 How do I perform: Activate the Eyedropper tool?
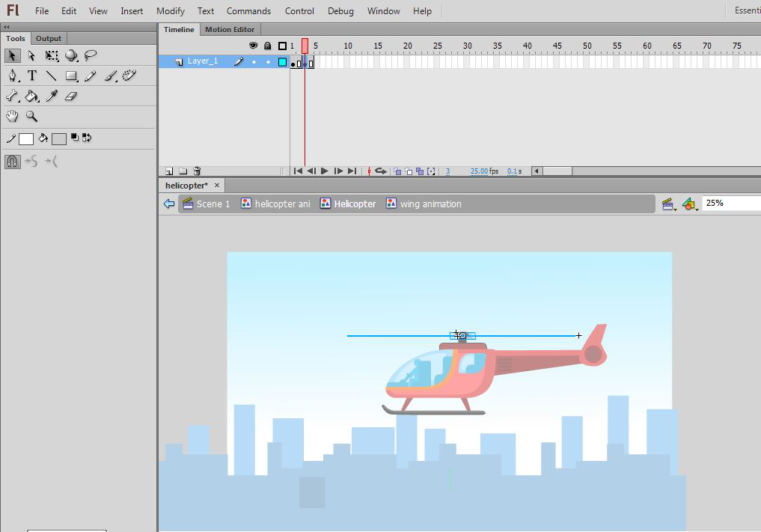pos(52,97)
